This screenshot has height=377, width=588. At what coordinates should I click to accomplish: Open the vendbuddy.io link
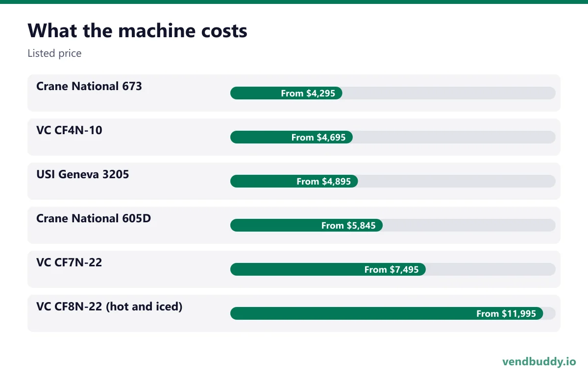pyautogui.click(x=539, y=362)
